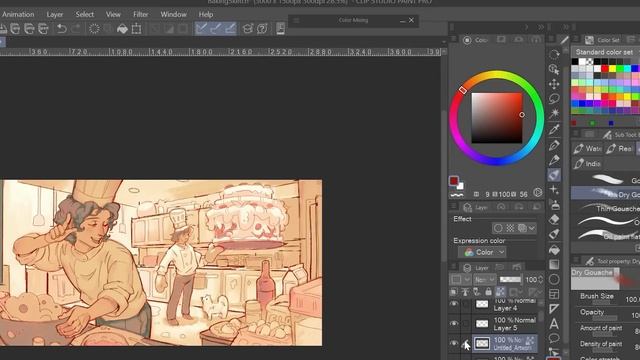Switch to the Watercolor sub tool tab
The image size is (640, 360).
(587, 149)
